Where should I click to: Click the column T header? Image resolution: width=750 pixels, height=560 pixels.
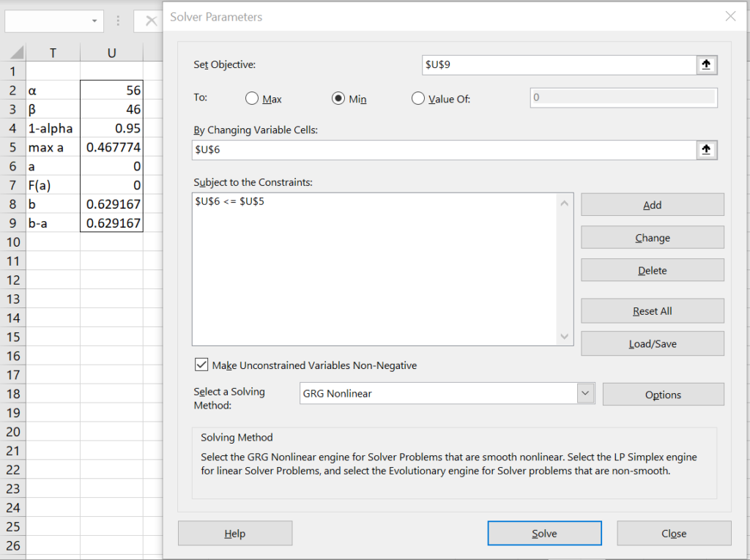54,52
